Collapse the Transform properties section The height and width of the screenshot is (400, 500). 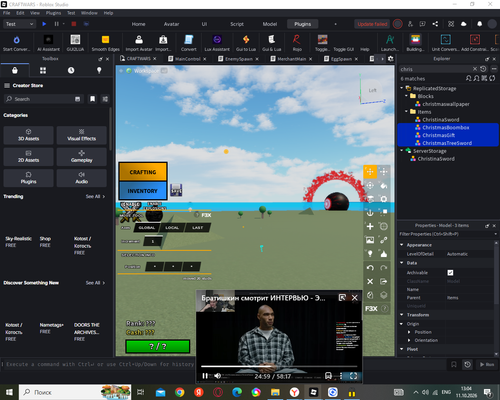[x=402, y=315]
